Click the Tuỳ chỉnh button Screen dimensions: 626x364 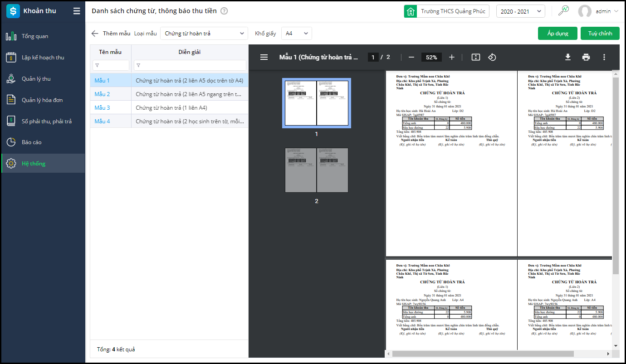click(600, 33)
